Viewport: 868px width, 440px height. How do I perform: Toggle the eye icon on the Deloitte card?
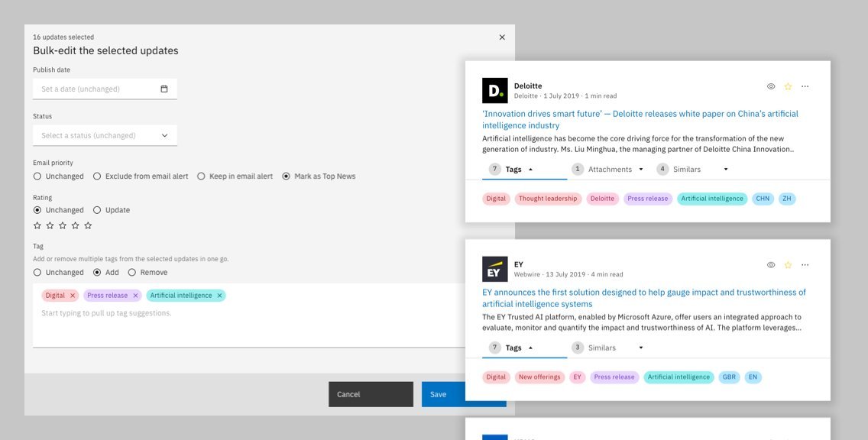click(770, 86)
